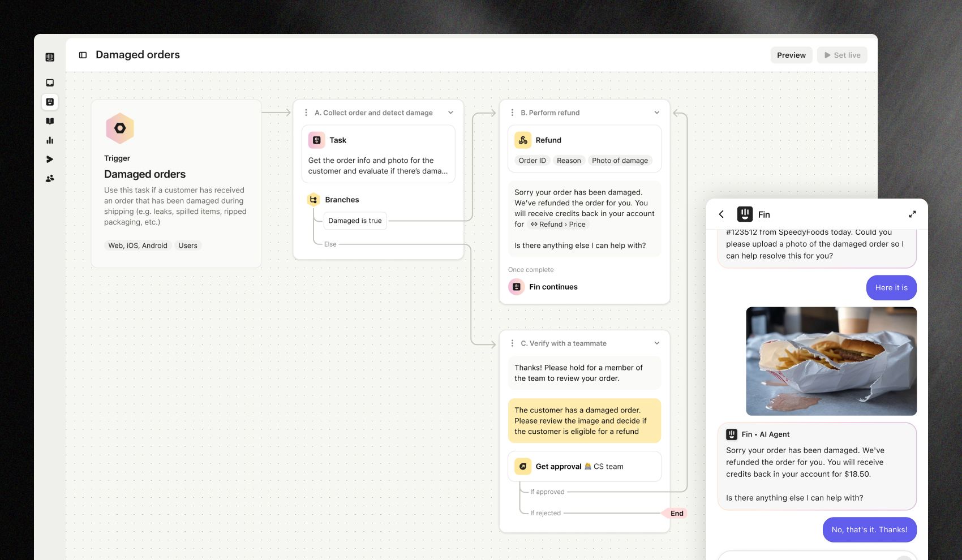Go back using the Fin chat arrow

pos(721,214)
